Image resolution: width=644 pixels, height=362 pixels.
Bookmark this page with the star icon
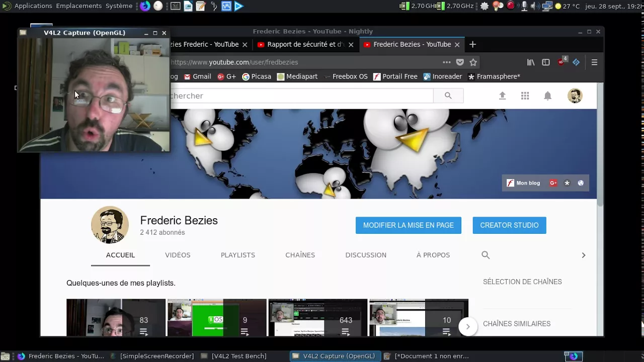point(473,62)
